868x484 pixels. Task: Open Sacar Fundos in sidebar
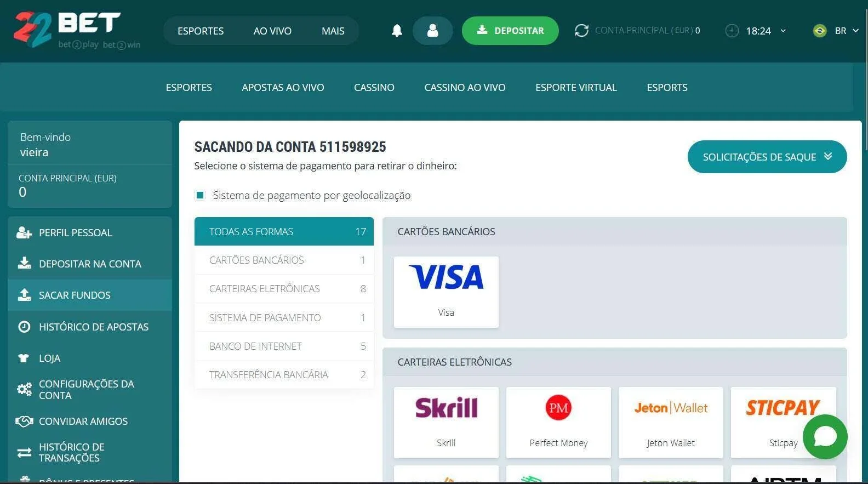pos(90,295)
